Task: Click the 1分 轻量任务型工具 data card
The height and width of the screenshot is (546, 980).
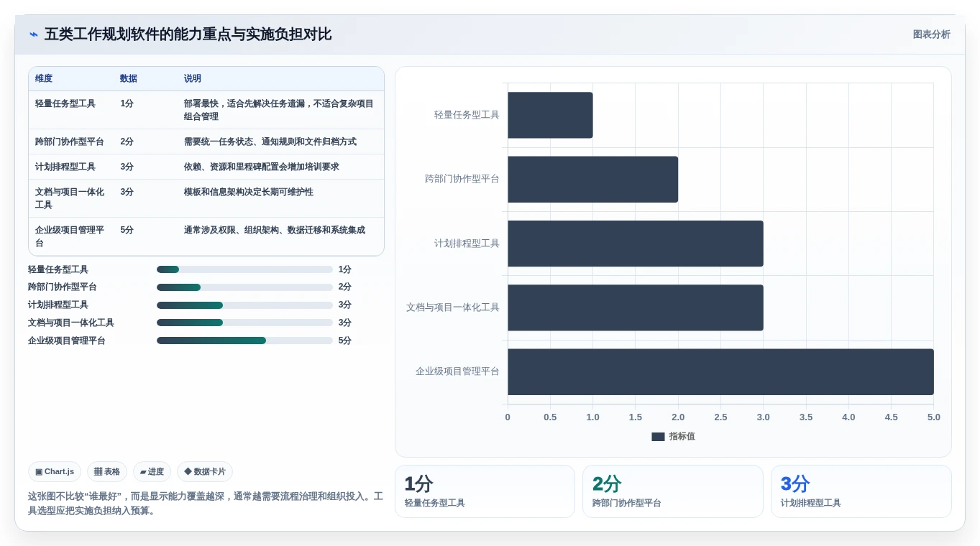Action: pos(485,491)
